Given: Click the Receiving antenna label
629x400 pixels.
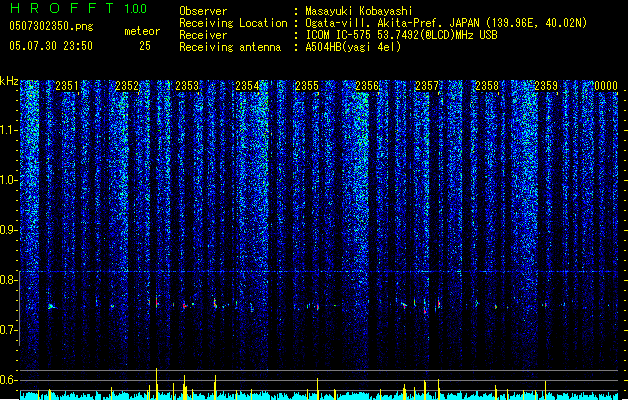Looking at the screenshot, I should (x=230, y=47).
